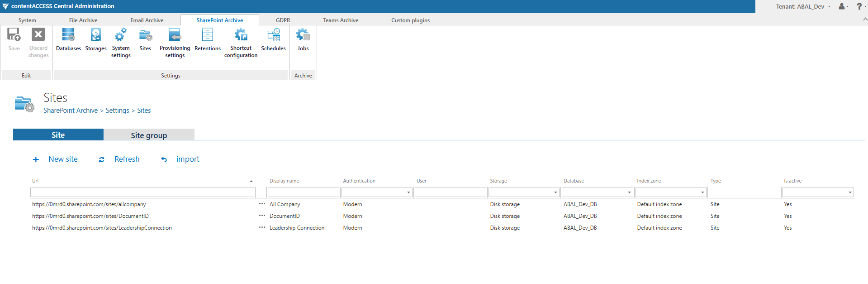The image size is (868, 284).
Task: Switch to the Custom plugins tab
Action: [411, 20]
